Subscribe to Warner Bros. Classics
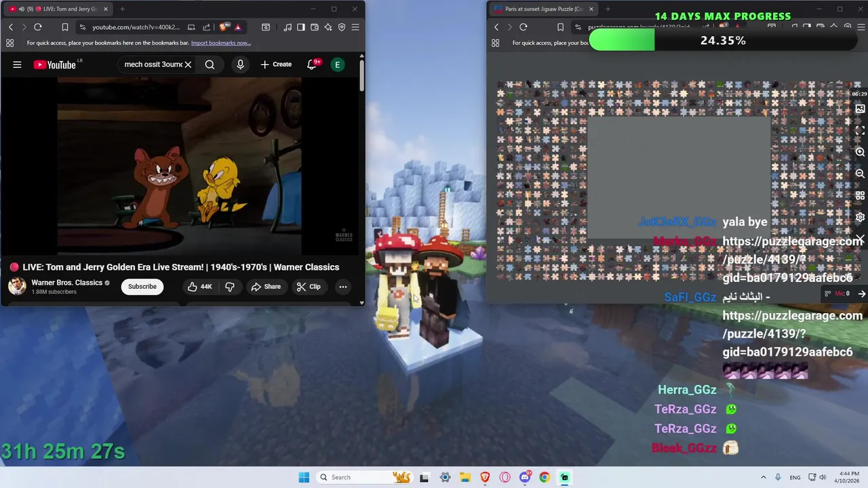 pyautogui.click(x=142, y=287)
